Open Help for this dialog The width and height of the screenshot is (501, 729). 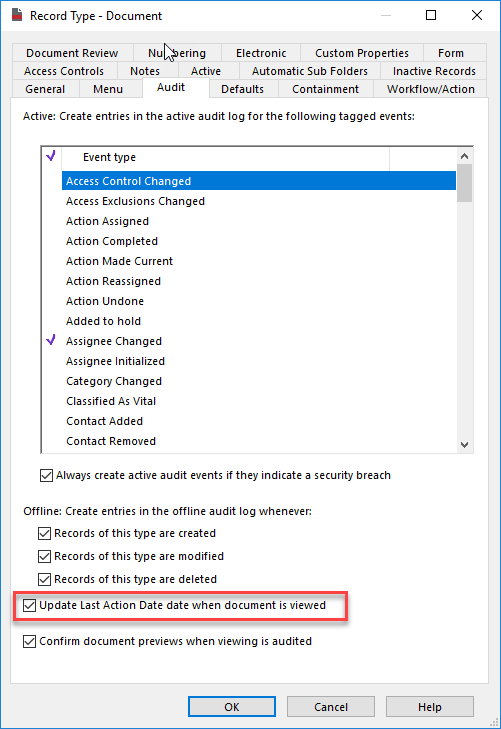[429, 707]
